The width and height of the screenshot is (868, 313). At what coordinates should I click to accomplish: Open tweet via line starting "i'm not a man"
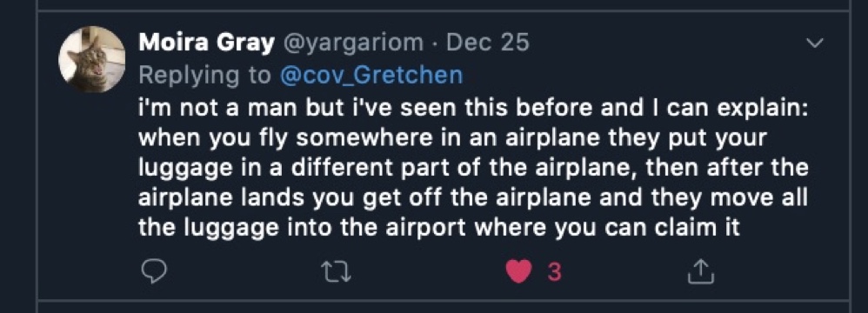[473, 108]
